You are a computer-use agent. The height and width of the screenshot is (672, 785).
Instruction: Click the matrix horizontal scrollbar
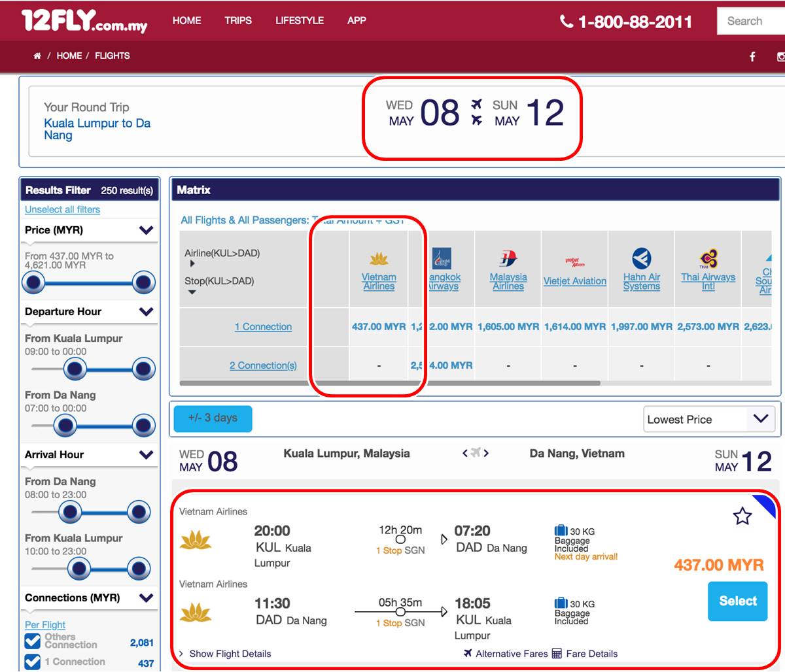pos(390,383)
